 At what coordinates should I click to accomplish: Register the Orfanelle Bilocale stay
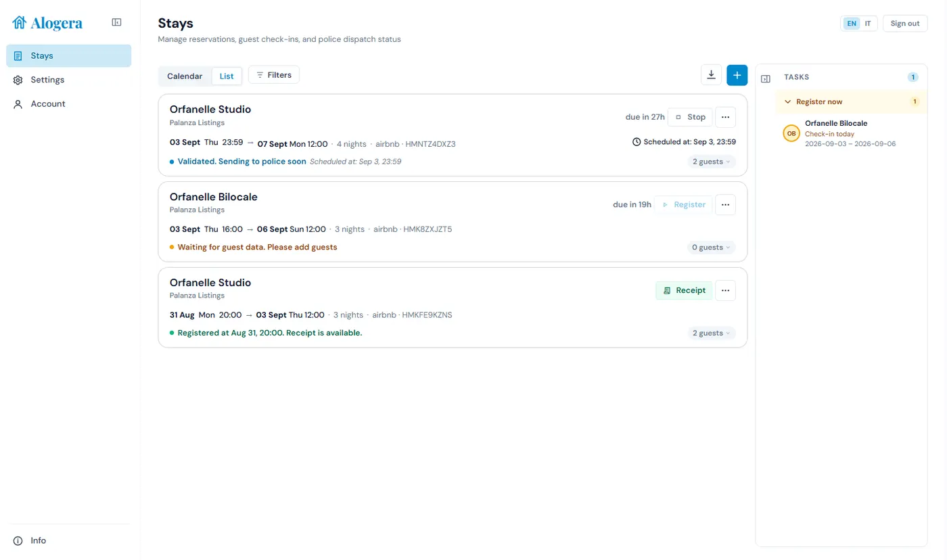click(683, 204)
